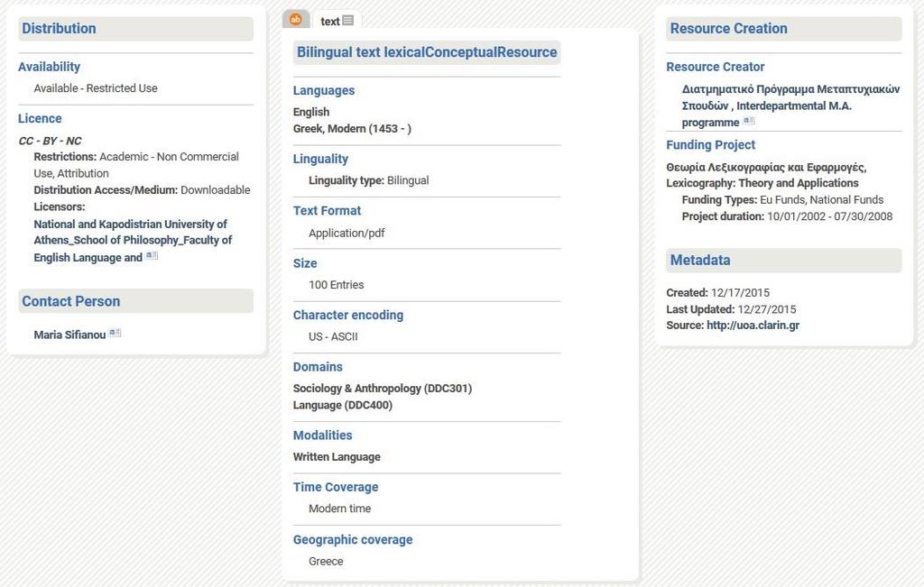
Task: Open details card icon next to licensor name
Action: point(152,255)
